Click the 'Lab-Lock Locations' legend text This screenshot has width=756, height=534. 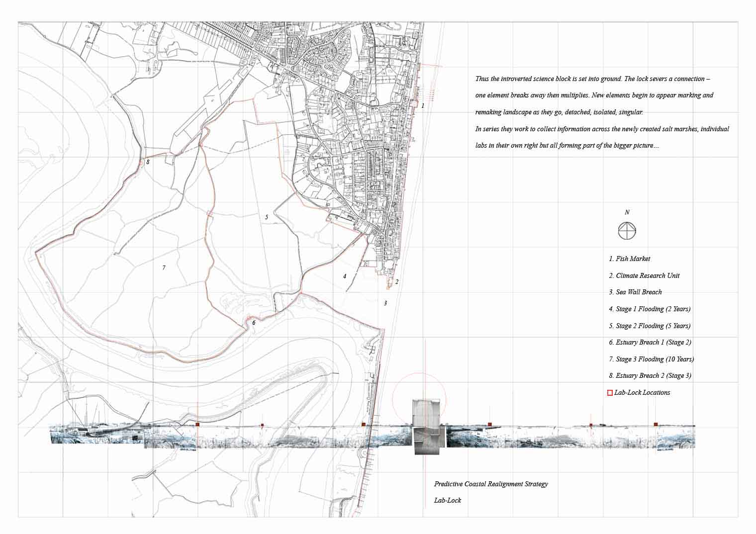(642, 393)
